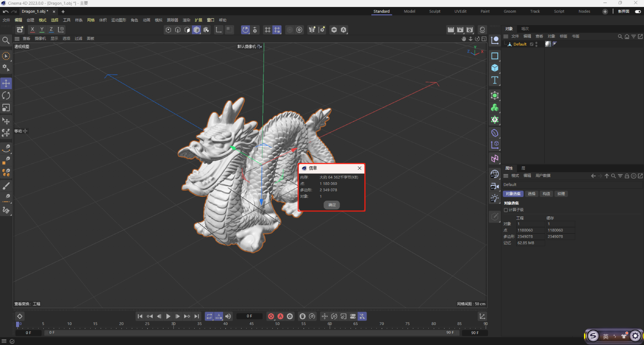Go to the end of the animation
This screenshot has height=345, width=644.
(x=197, y=316)
